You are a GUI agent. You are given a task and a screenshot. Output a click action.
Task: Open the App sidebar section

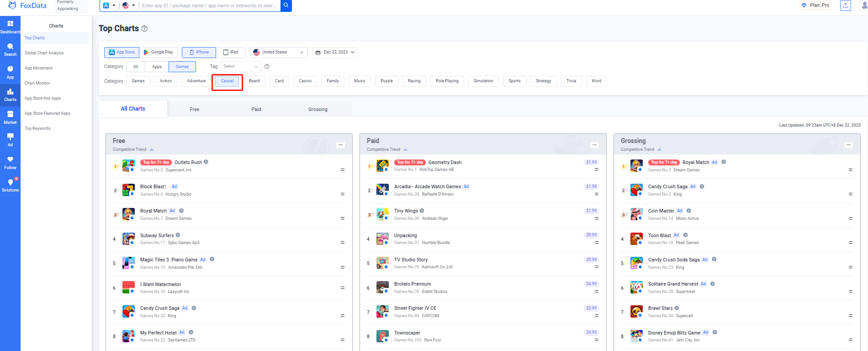click(x=10, y=72)
